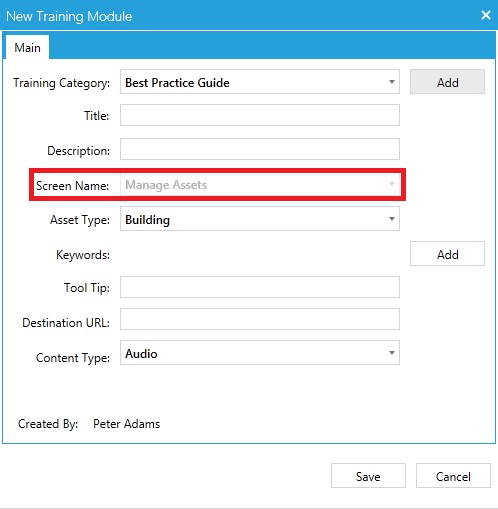Click the Manage Assets screen name box
The image size is (498, 509).
coord(260,184)
